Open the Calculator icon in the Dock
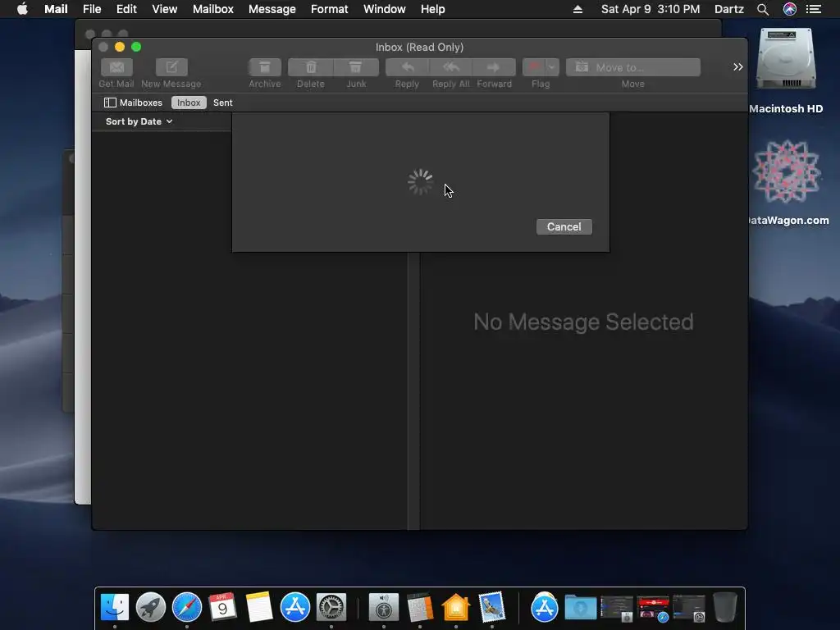The image size is (840, 630). (x=420, y=607)
